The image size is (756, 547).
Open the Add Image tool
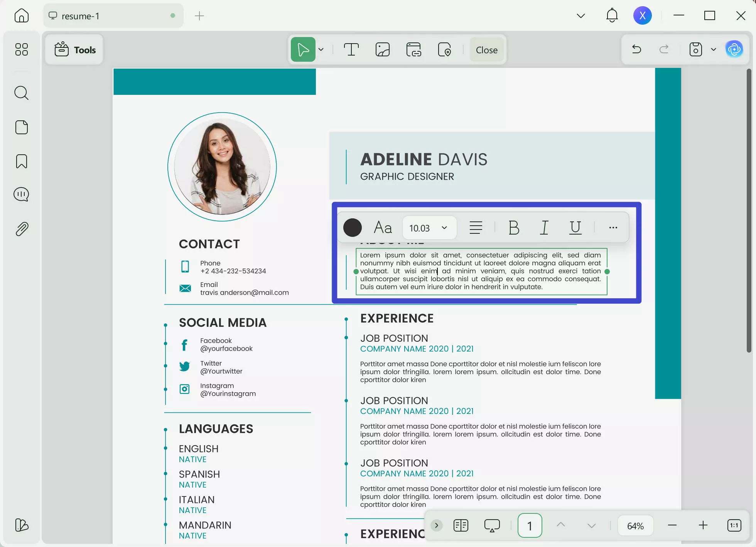click(382, 49)
